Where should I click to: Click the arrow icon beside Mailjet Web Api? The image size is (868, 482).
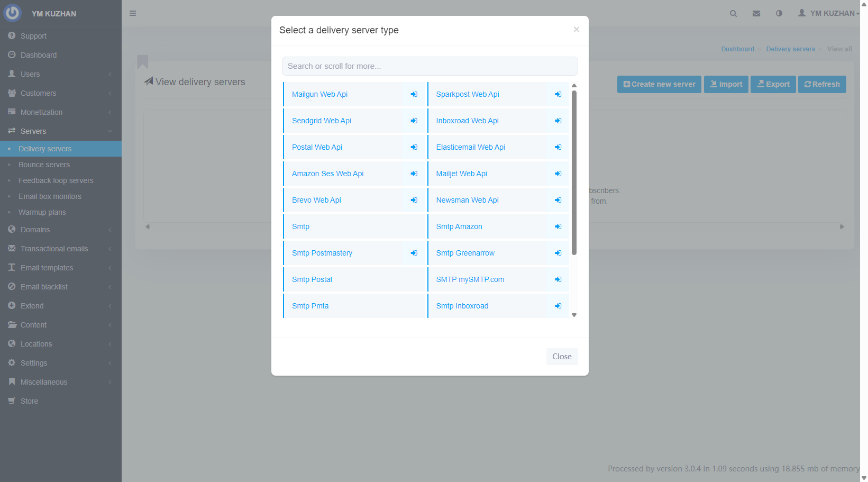(558, 174)
